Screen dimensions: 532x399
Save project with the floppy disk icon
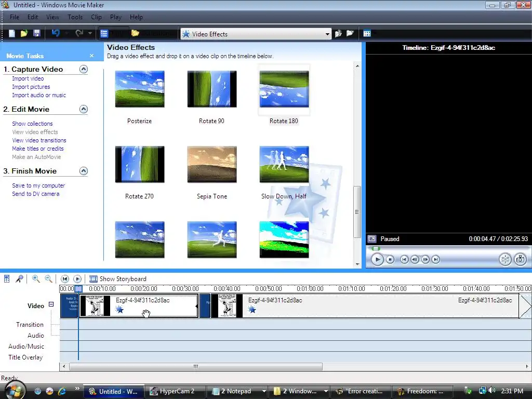coord(37,33)
